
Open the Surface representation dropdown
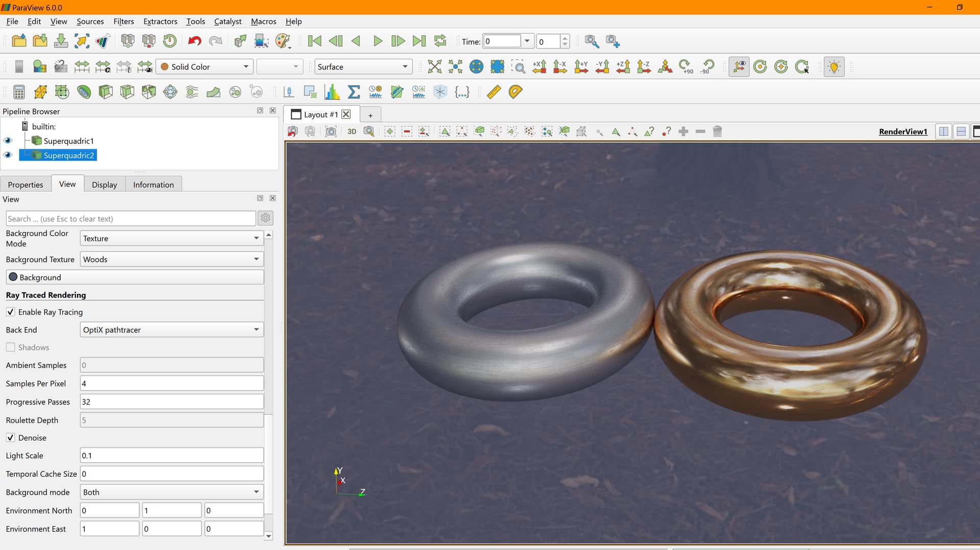[x=362, y=67]
